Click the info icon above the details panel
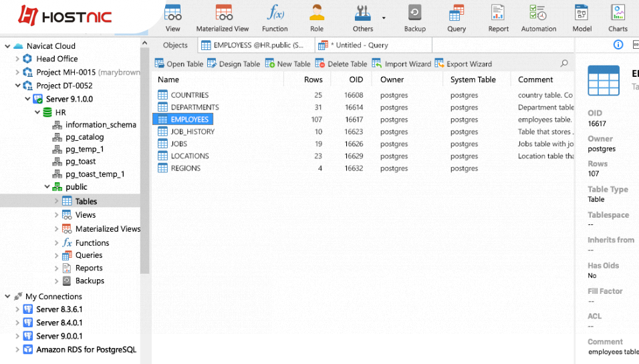Screen dimensions: 639x364 (x=618, y=45)
